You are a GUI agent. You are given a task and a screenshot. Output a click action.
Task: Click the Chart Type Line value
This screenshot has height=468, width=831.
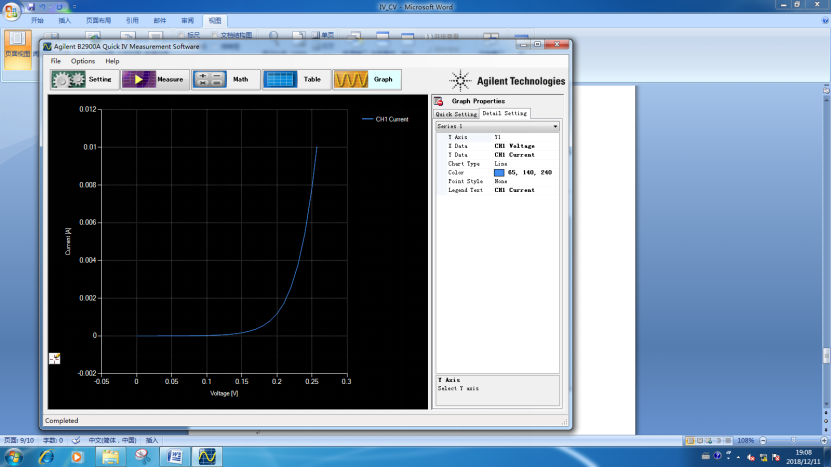[x=501, y=164]
